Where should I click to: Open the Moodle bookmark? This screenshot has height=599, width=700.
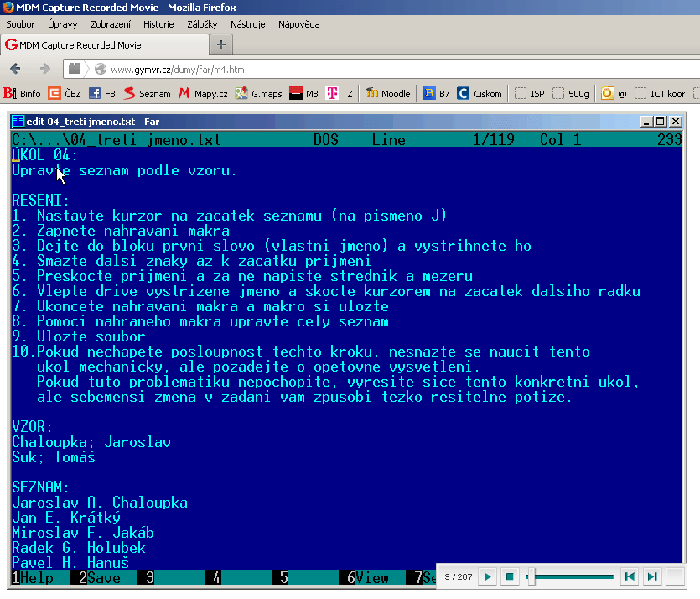pyautogui.click(x=388, y=94)
